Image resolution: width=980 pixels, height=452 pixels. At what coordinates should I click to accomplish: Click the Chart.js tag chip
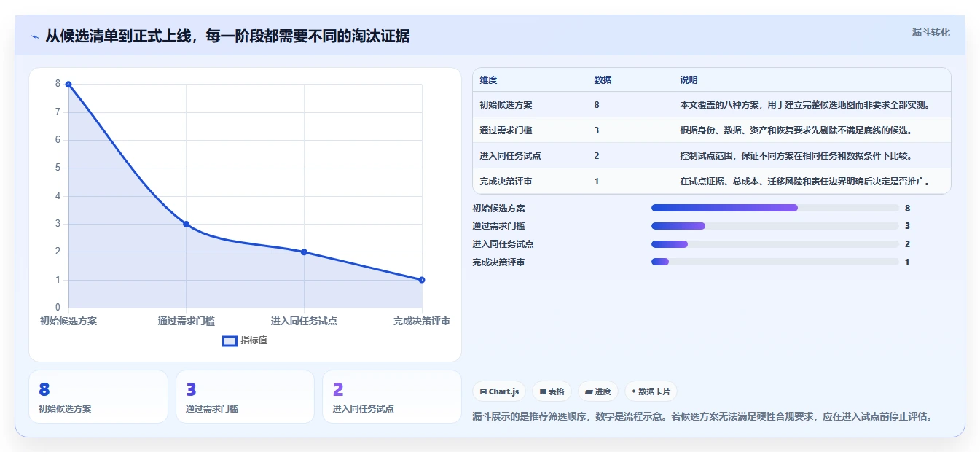point(499,391)
